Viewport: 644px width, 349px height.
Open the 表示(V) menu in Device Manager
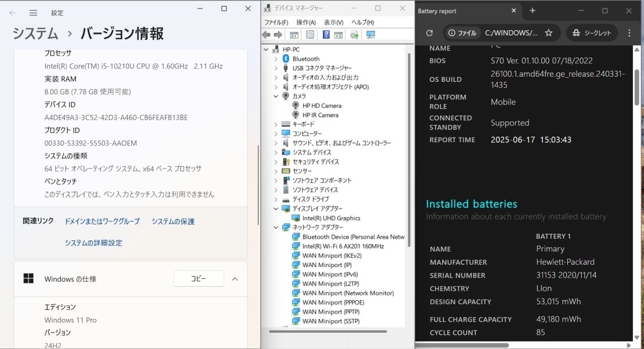(333, 22)
